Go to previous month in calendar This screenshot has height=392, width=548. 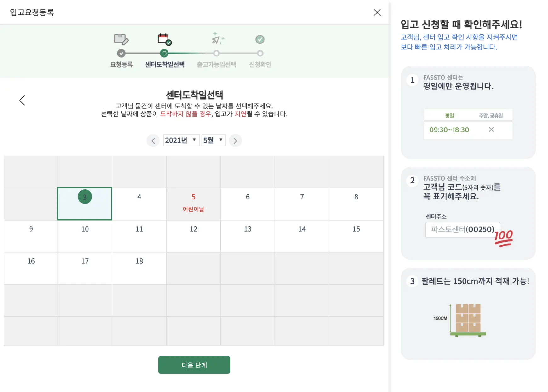[153, 141]
